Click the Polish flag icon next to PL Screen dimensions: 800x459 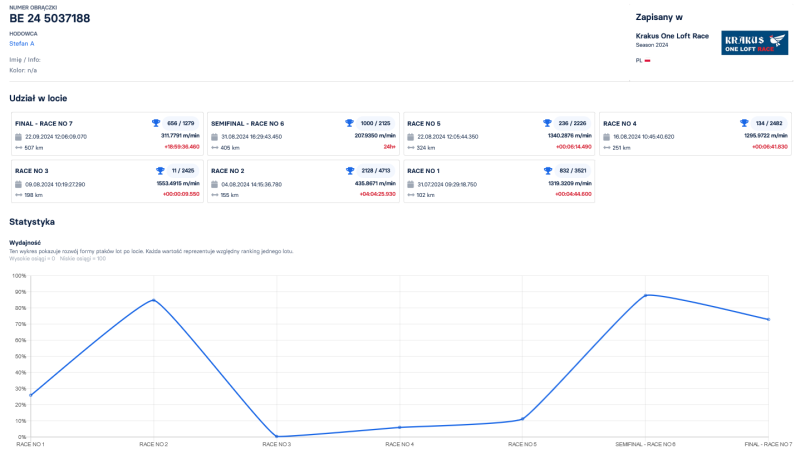pyautogui.click(x=648, y=60)
